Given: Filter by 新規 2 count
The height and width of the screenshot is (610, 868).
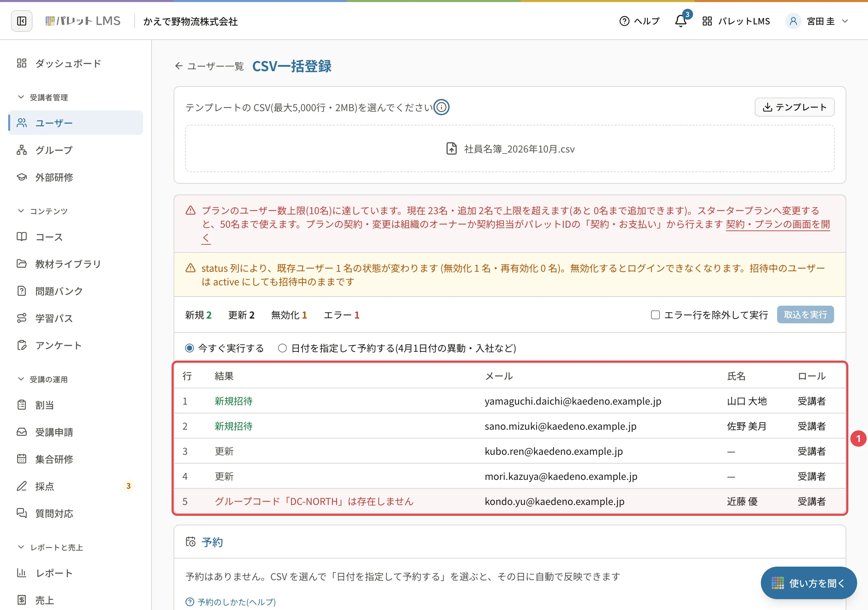Looking at the screenshot, I should click(x=198, y=315).
